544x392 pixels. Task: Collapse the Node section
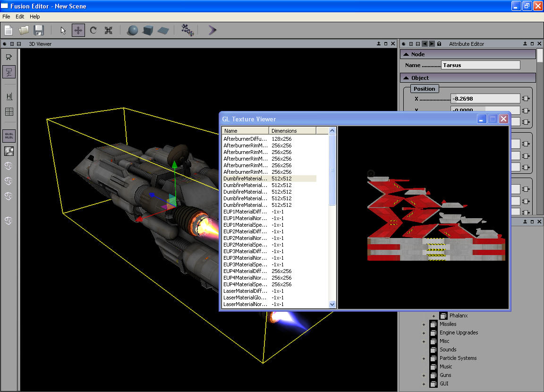click(406, 54)
